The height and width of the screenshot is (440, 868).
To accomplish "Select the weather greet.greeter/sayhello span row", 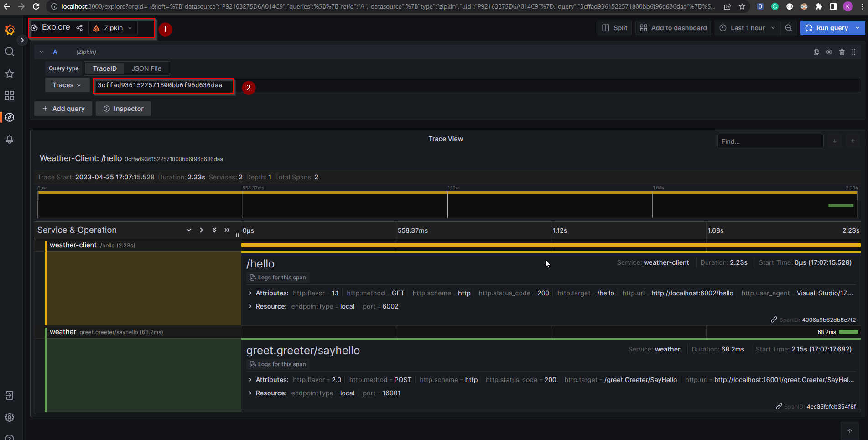I will [x=138, y=332].
